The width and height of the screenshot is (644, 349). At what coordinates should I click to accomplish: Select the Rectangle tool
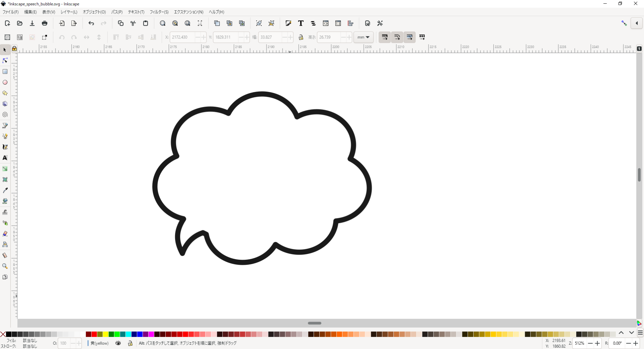5,72
